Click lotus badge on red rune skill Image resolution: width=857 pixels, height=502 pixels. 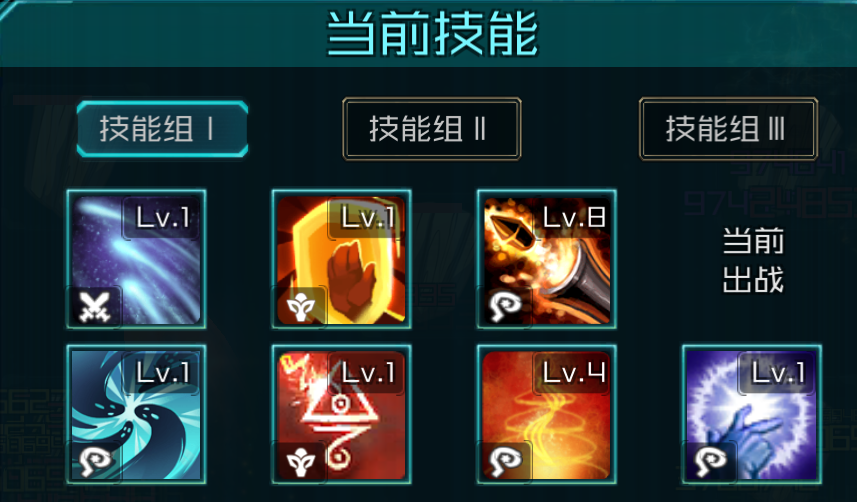click(300, 460)
